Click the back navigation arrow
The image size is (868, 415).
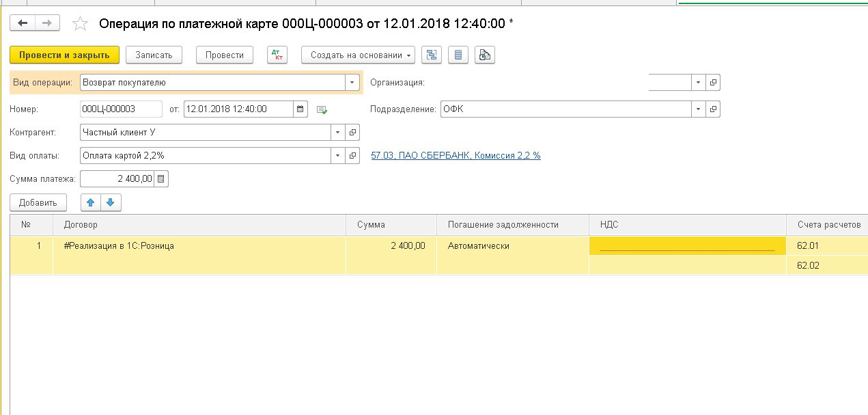(x=23, y=23)
